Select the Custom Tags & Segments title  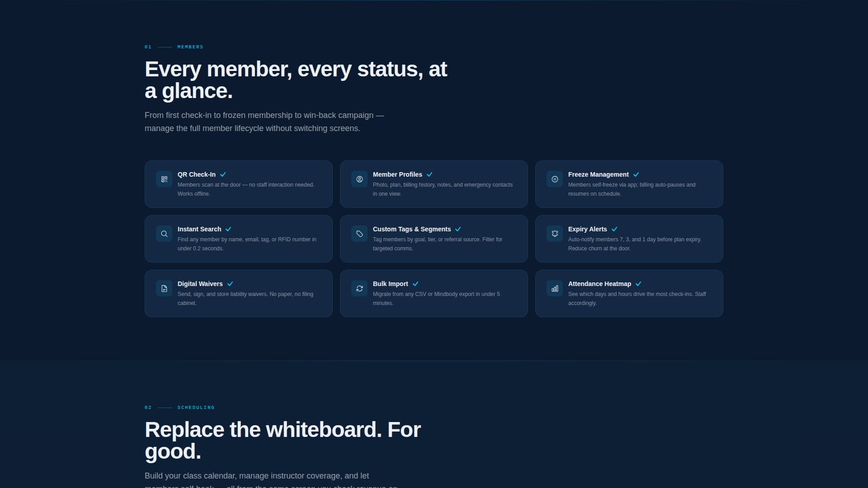pos(412,229)
